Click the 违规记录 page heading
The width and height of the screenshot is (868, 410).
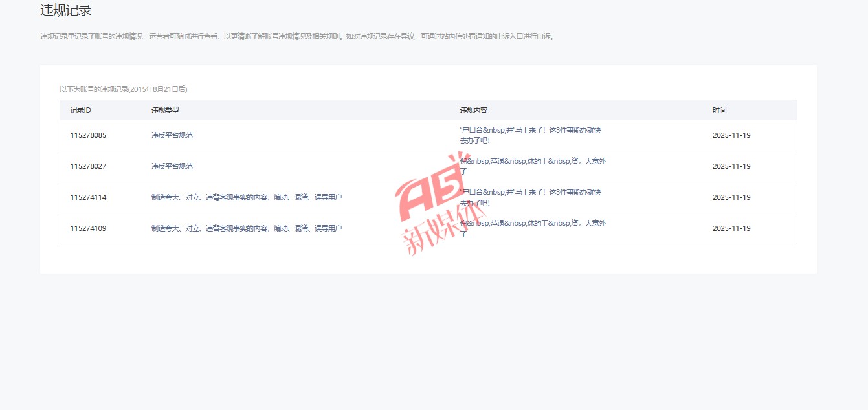tap(65, 10)
